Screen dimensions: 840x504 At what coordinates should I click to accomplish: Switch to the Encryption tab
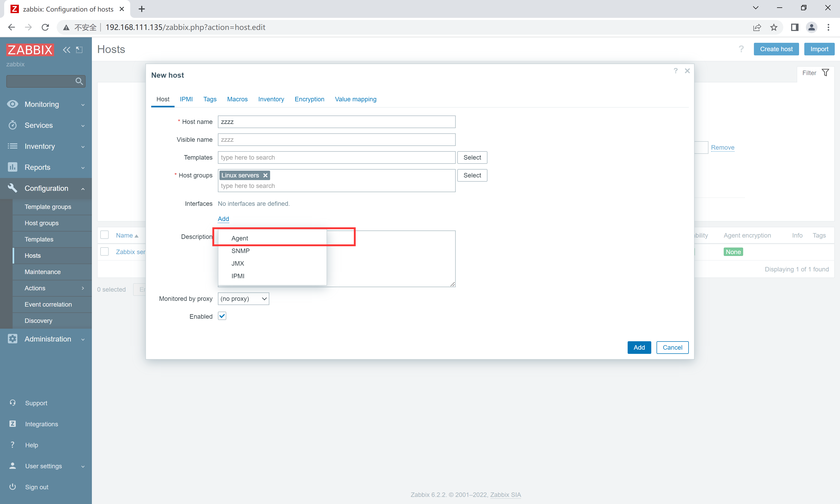click(x=309, y=99)
